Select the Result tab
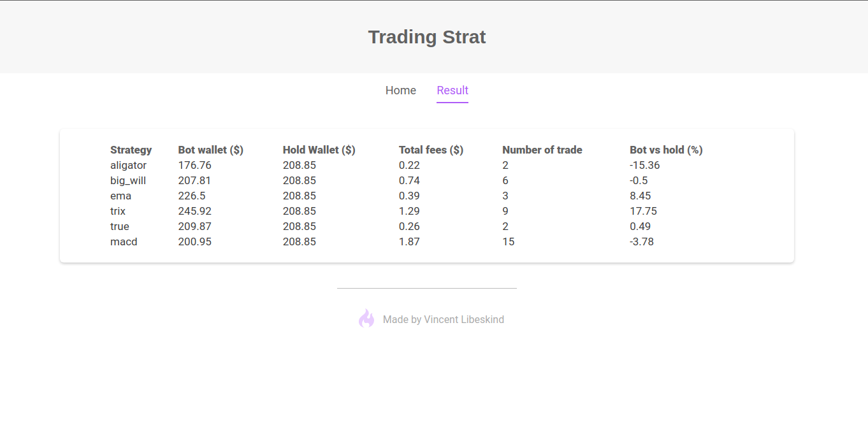The image size is (868, 432). 452,90
